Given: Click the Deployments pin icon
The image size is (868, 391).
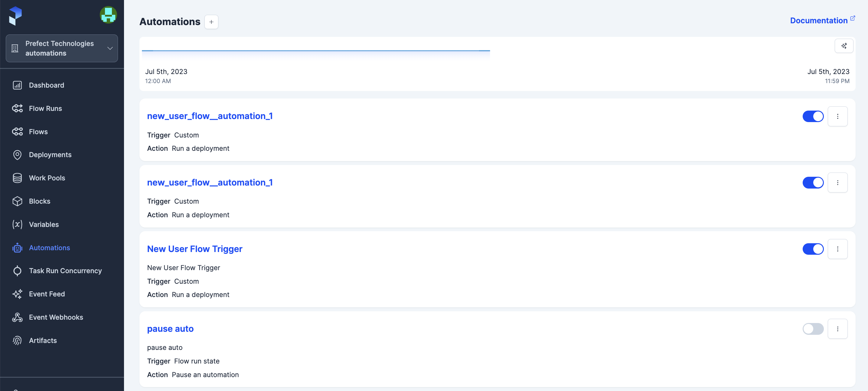Looking at the screenshot, I should [17, 155].
